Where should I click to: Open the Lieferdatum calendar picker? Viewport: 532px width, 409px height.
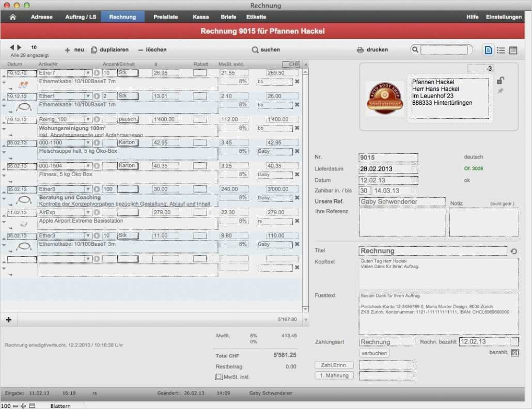(x=413, y=169)
